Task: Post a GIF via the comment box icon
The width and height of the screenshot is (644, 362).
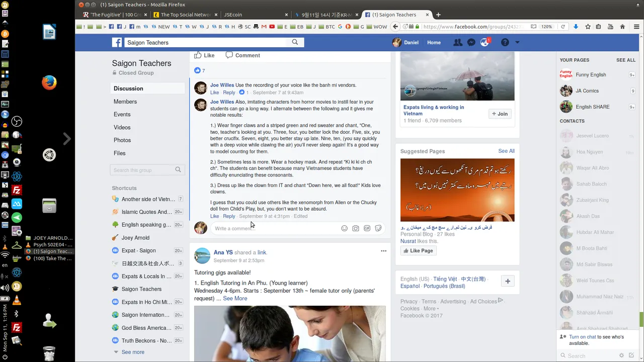Action: (x=367, y=228)
